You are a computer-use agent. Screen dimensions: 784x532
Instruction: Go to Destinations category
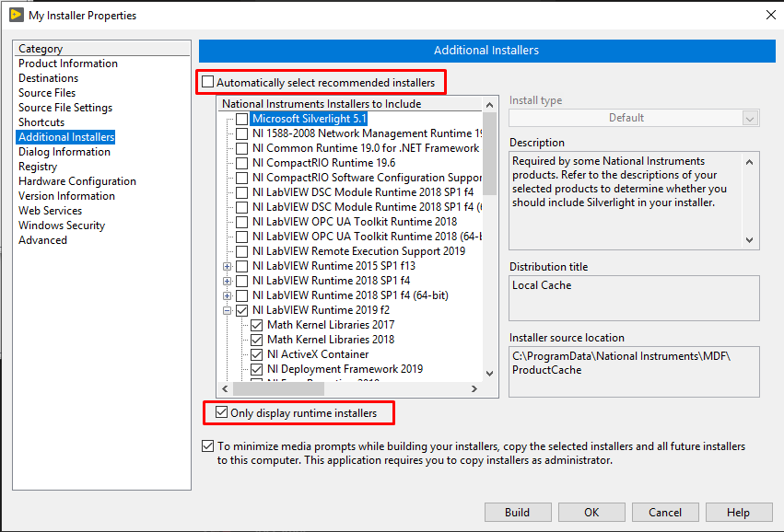pos(49,78)
